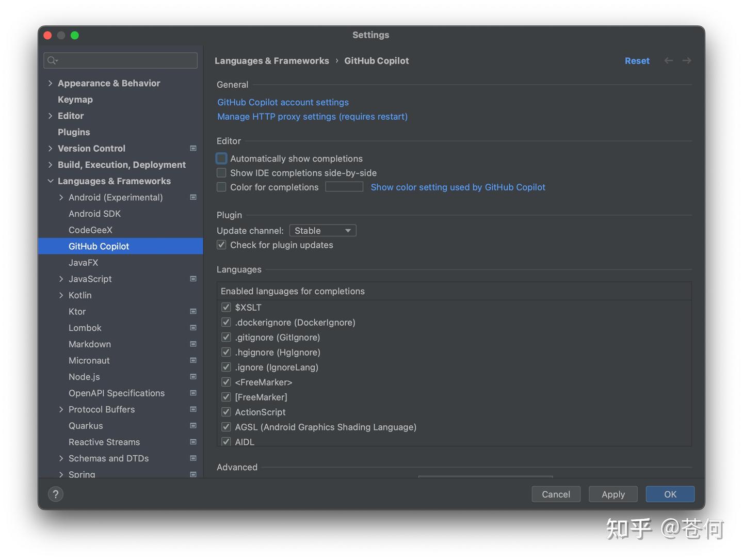Click project-level icon beside Micronaut
The width and height of the screenshot is (743, 560).
tap(193, 360)
